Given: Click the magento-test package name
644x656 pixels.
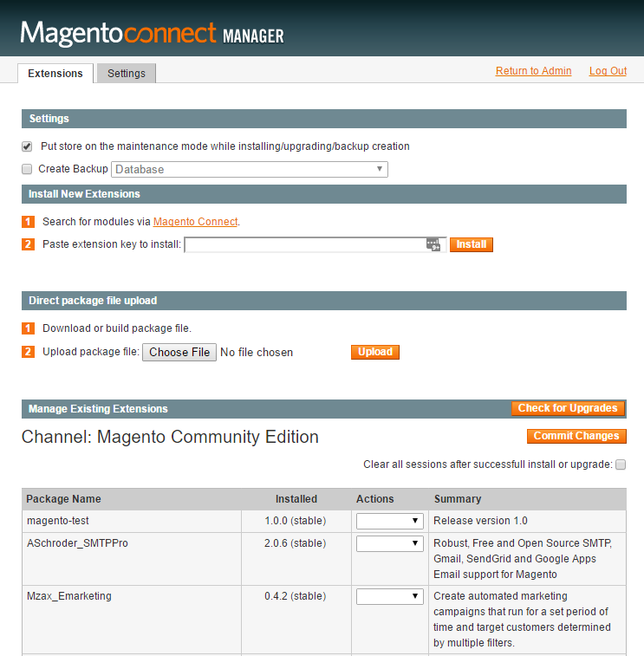Looking at the screenshot, I should [x=58, y=521].
